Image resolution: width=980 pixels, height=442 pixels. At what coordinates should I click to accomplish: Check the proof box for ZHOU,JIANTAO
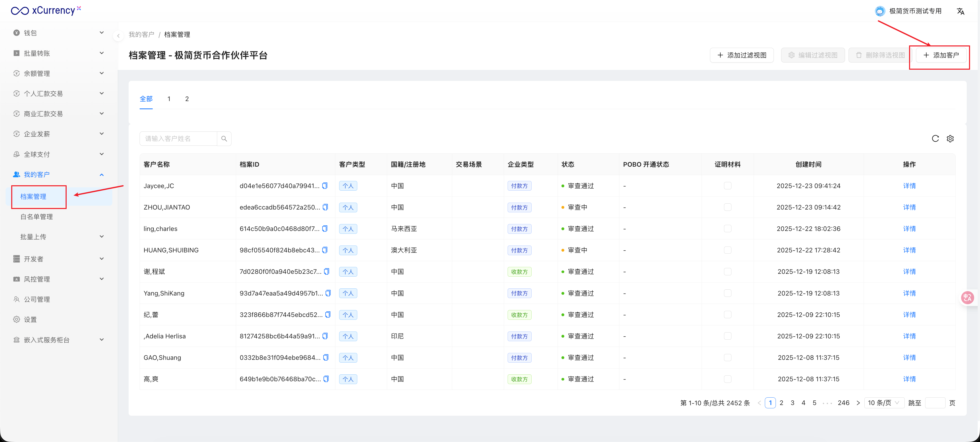click(x=727, y=207)
